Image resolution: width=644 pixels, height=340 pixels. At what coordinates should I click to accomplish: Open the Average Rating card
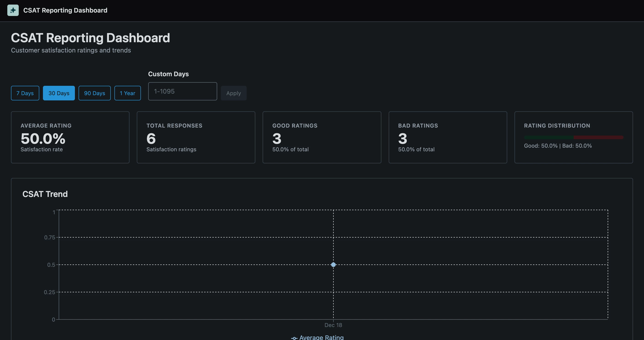[x=70, y=137]
